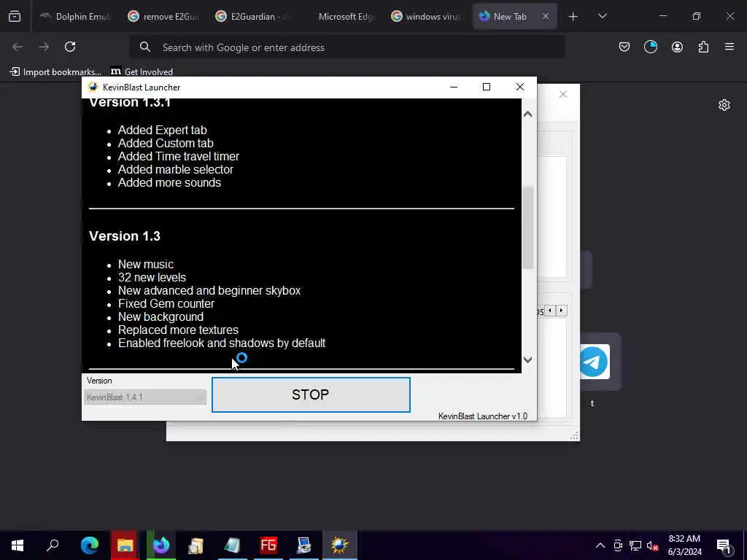Switch to the windows virus tab

[426, 17]
